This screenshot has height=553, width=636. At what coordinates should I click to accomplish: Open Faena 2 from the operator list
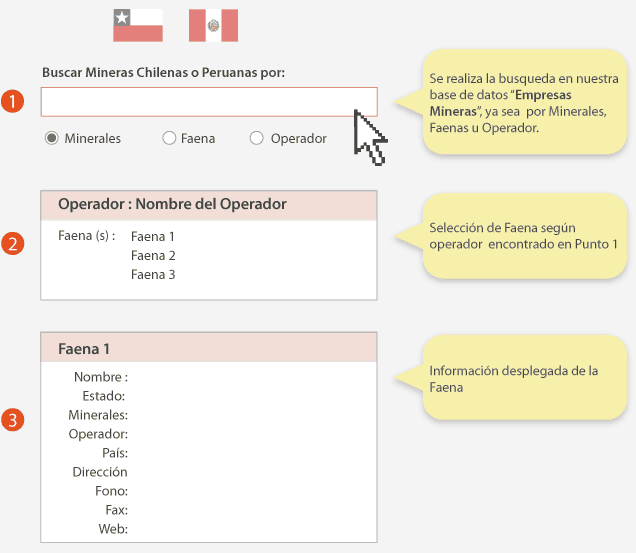coord(153,256)
